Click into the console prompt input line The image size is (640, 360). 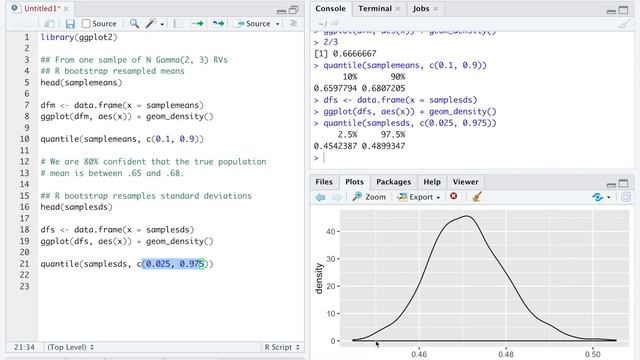[x=471, y=158]
